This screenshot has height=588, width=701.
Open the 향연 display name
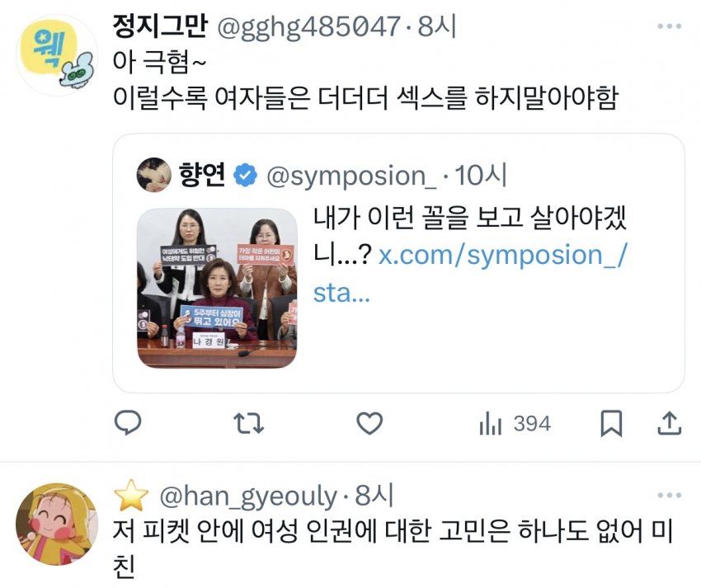coord(202,175)
